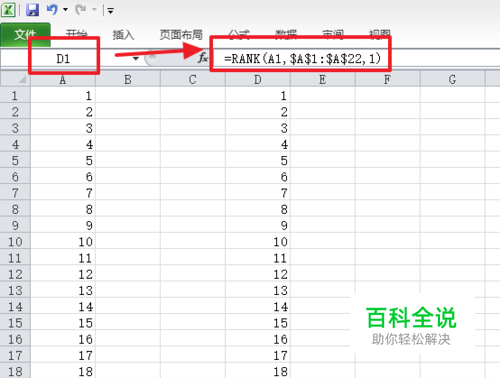Click cell A1 containing 1
The height and width of the screenshot is (378, 500).
point(63,95)
